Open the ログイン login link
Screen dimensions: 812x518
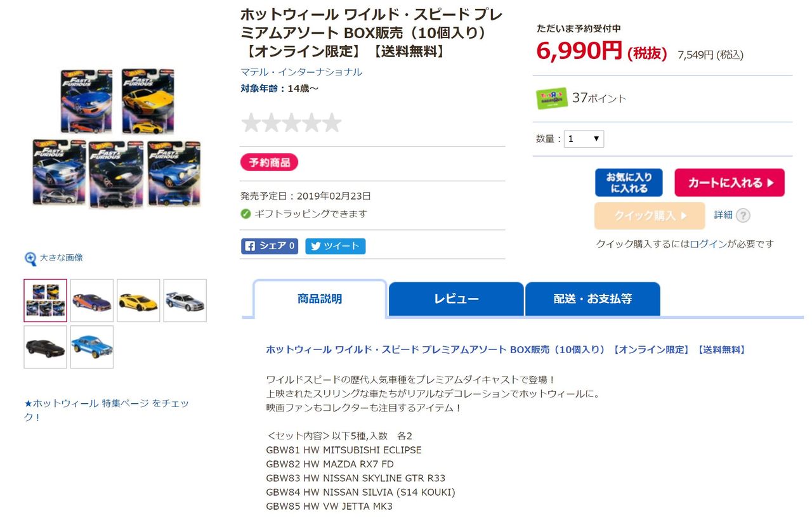point(709,244)
